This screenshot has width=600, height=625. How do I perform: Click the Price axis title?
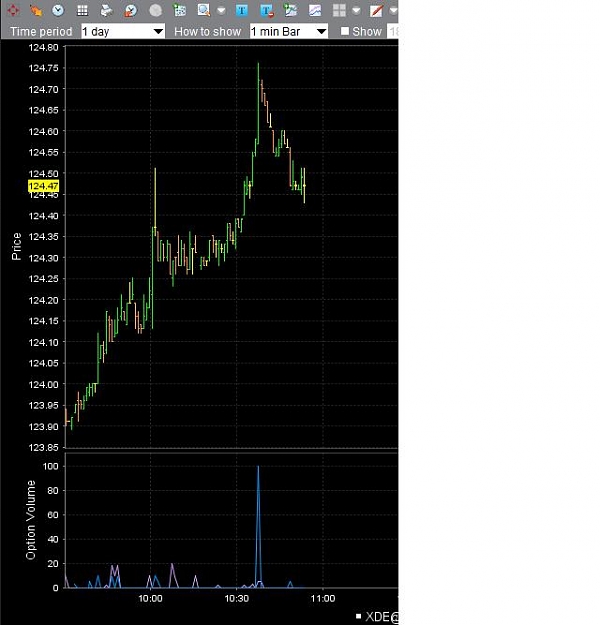[16, 247]
